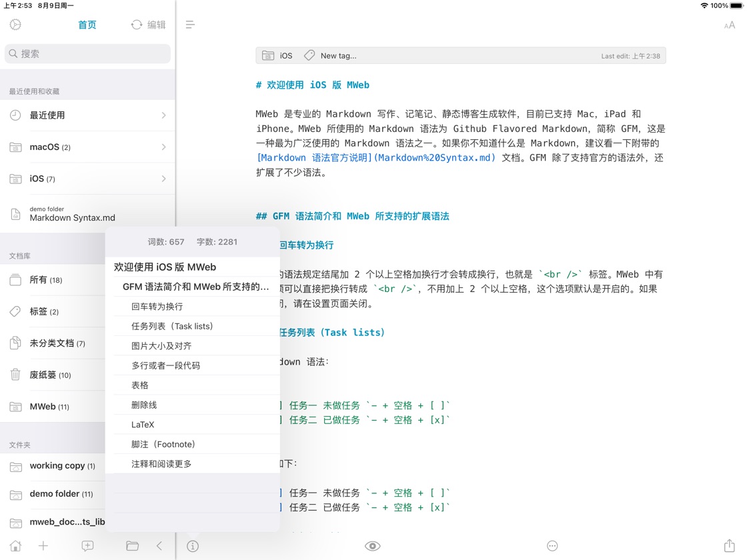The image size is (747, 560).
Task: Click the archive box icon for 所有
Action: click(16, 279)
